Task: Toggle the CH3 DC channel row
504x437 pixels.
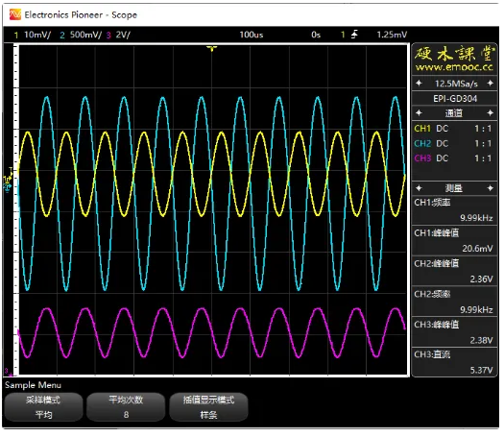Action: [x=453, y=158]
